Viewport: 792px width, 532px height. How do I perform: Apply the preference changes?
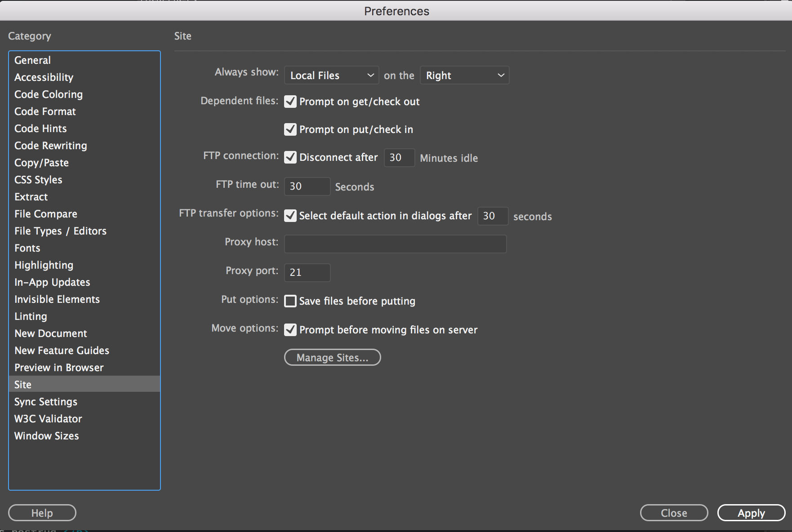coord(751,513)
